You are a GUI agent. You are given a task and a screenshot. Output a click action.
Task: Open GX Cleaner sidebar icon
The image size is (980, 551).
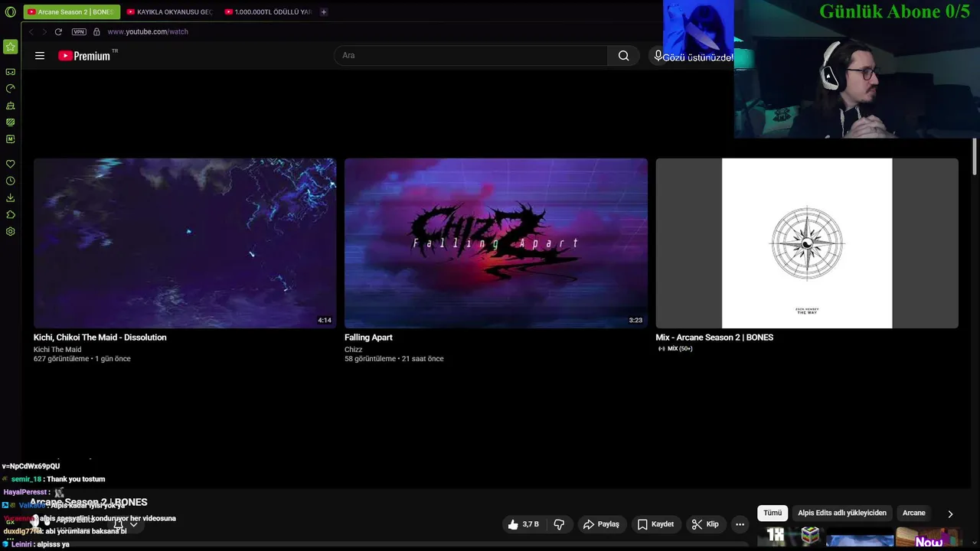pyautogui.click(x=10, y=106)
